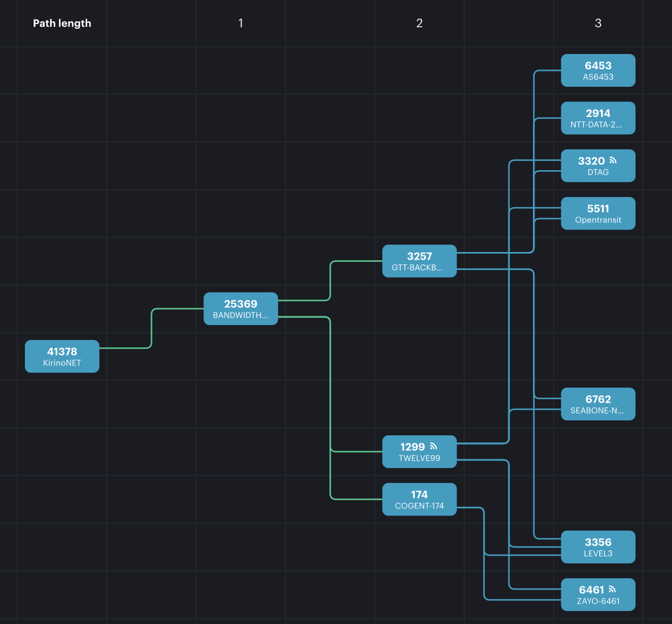
Task: Click the 2914 NTT-DATA node
Action: tap(598, 118)
